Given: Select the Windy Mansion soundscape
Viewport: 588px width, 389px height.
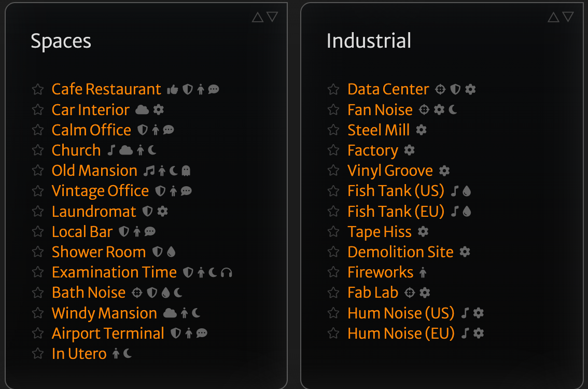Looking at the screenshot, I should (x=104, y=313).
